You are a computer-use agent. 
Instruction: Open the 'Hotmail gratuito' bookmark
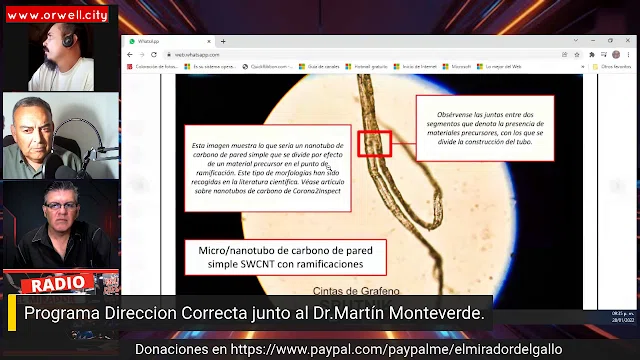(367, 67)
